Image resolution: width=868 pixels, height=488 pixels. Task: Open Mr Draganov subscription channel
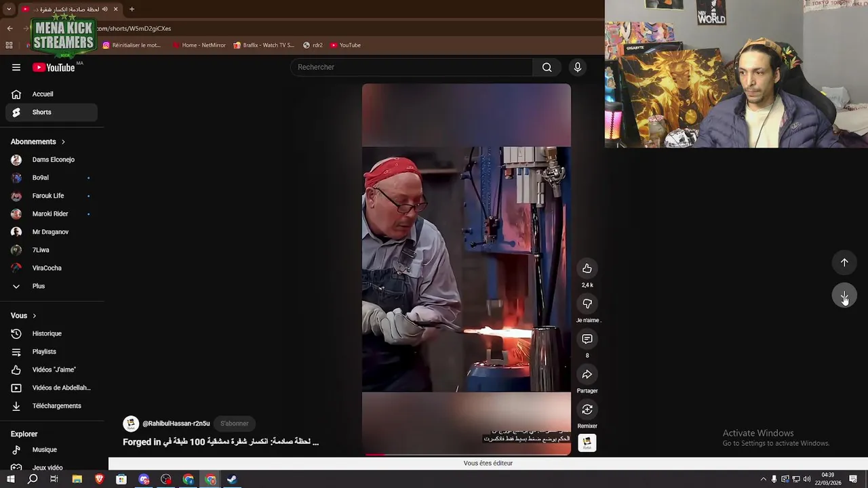point(52,232)
